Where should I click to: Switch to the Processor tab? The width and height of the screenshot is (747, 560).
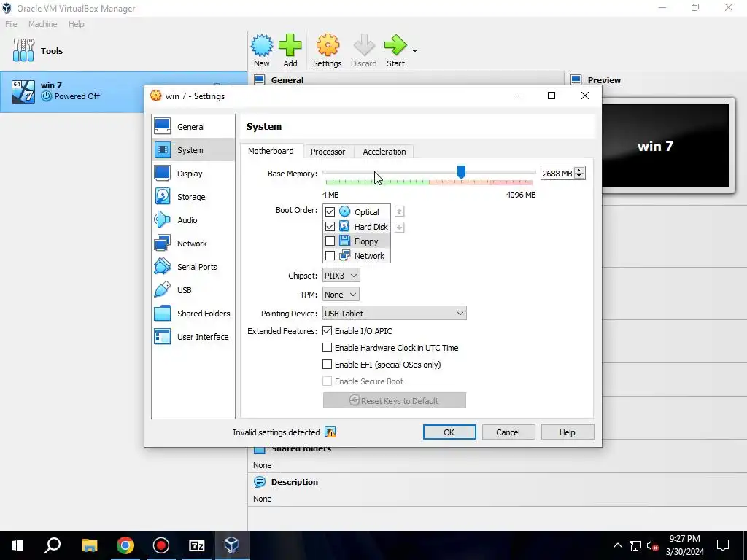(x=328, y=152)
